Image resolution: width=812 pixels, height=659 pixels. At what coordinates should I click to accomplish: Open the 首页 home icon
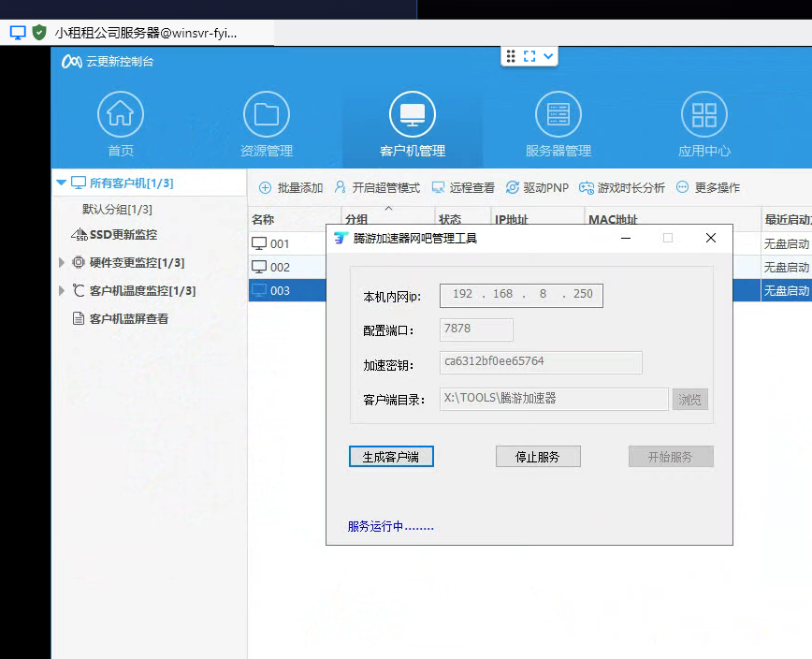(x=121, y=114)
